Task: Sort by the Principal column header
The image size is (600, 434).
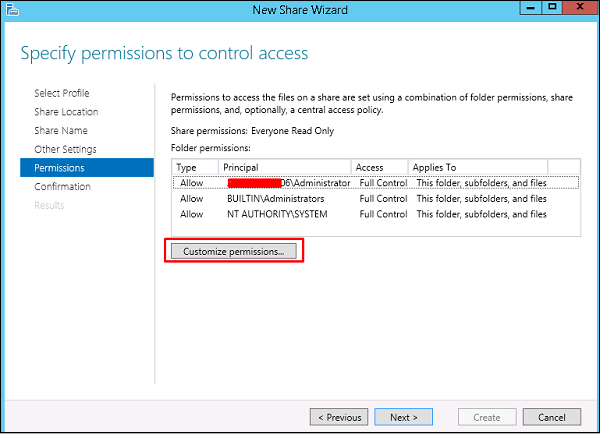Action: click(x=285, y=167)
